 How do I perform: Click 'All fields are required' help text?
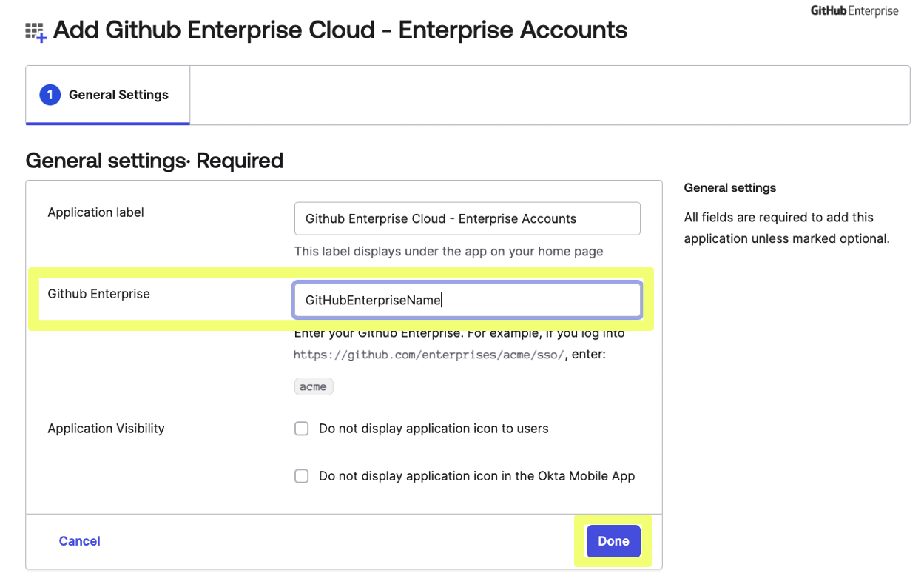click(x=786, y=228)
